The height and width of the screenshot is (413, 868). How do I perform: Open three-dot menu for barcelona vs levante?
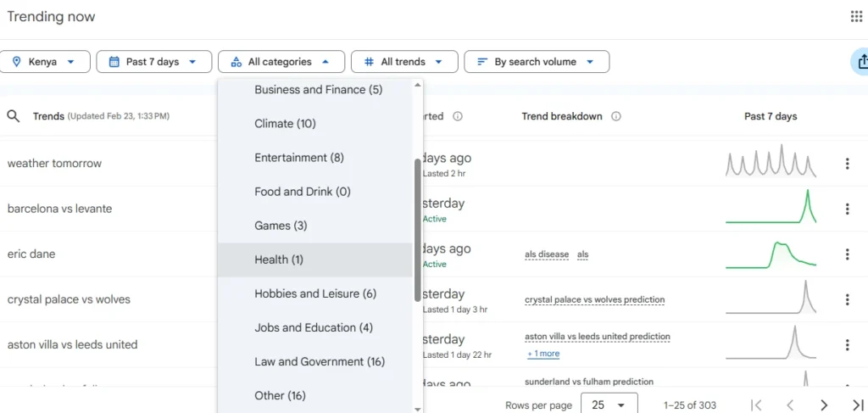click(x=847, y=209)
